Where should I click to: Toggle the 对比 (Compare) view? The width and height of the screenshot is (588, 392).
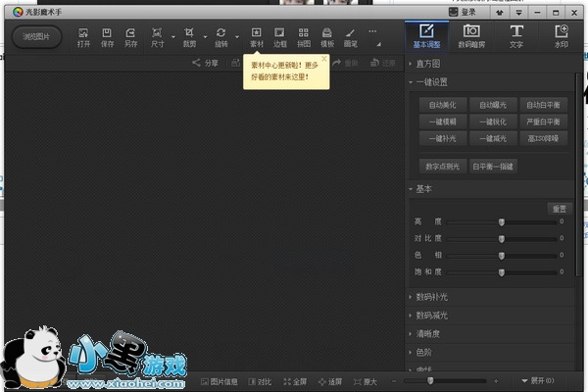pos(259,380)
